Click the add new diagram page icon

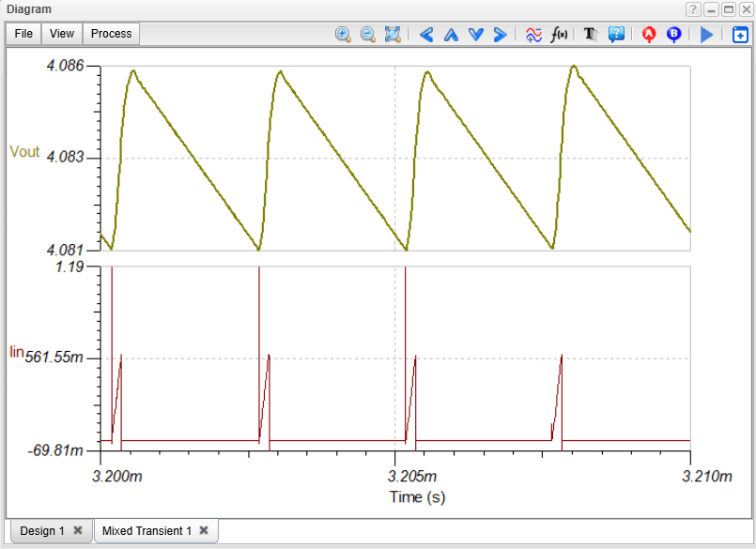pos(740,35)
